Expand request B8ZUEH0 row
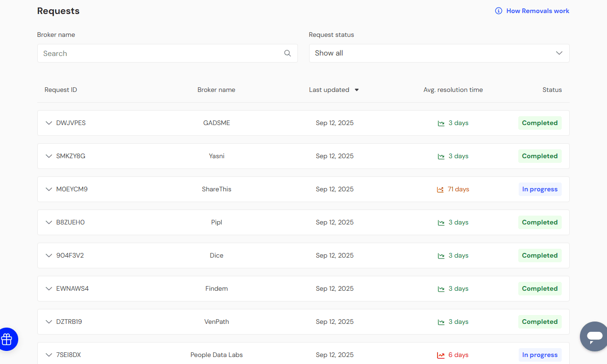 click(x=49, y=223)
